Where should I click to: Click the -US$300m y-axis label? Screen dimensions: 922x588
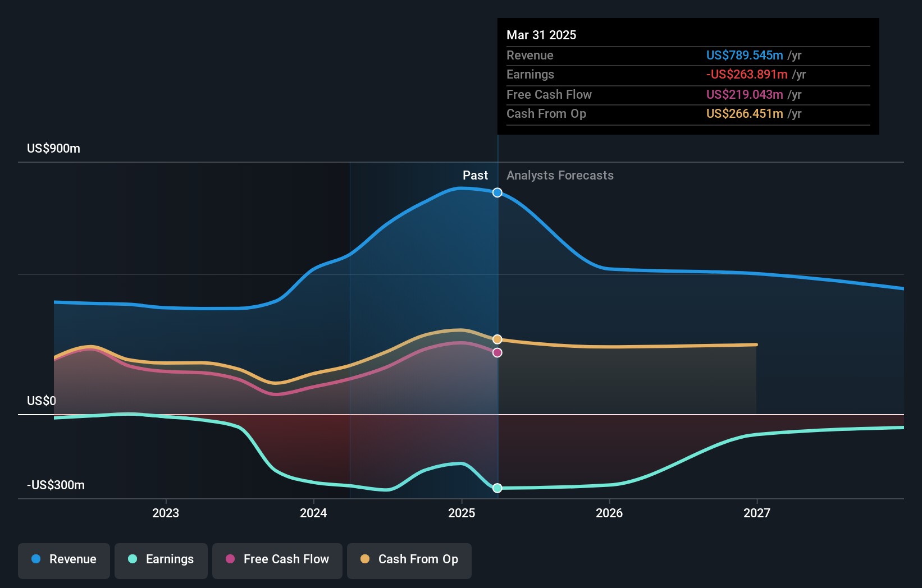[56, 485]
